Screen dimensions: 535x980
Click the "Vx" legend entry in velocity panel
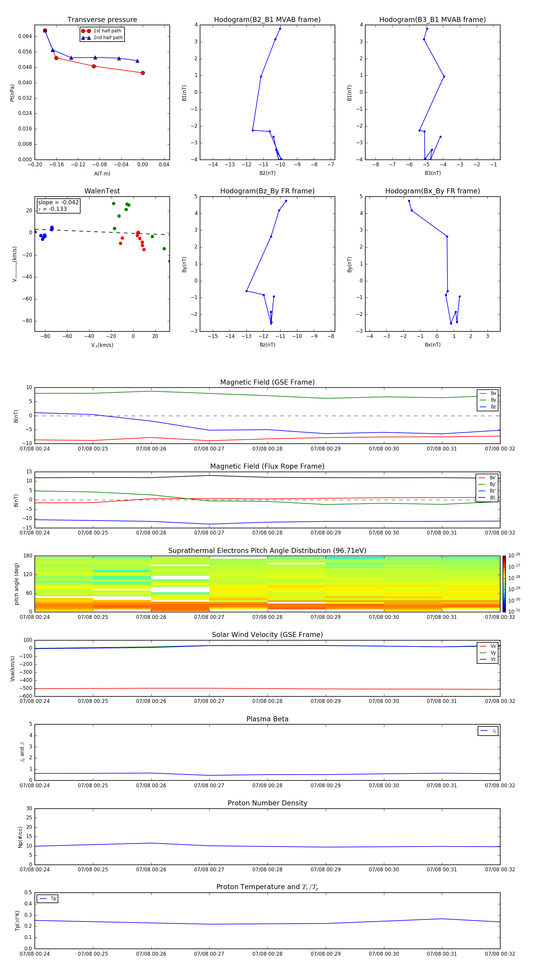pyautogui.click(x=488, y=646)
